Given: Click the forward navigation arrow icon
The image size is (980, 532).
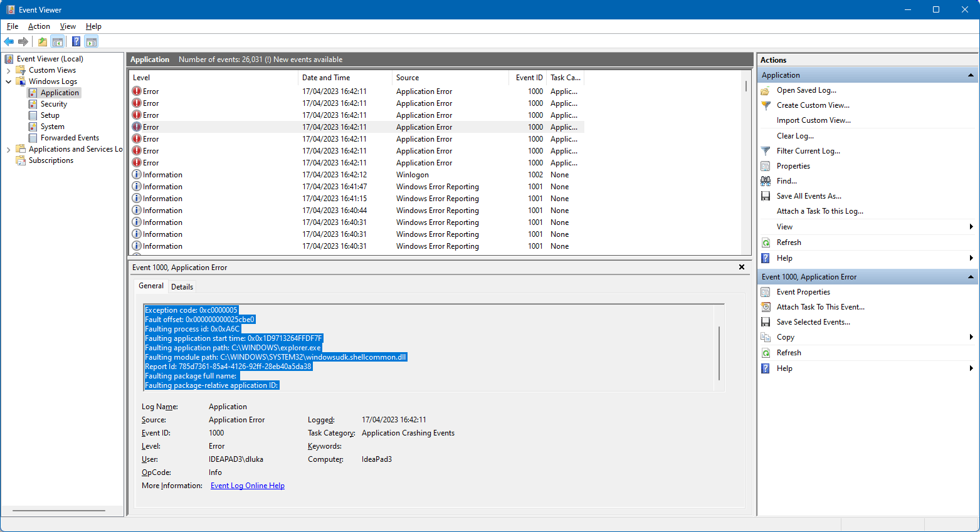Looking at the screenshot, I should 24,41.
